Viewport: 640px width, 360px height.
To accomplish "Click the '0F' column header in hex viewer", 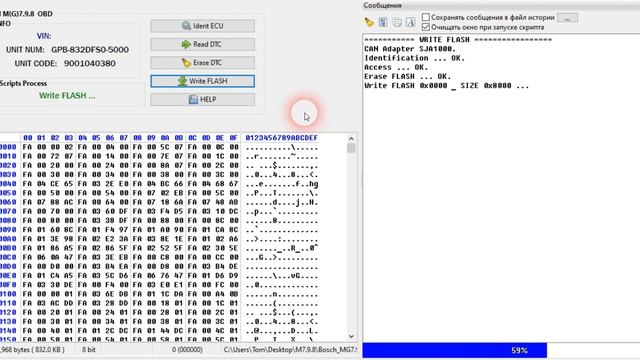I will point(233,138).
